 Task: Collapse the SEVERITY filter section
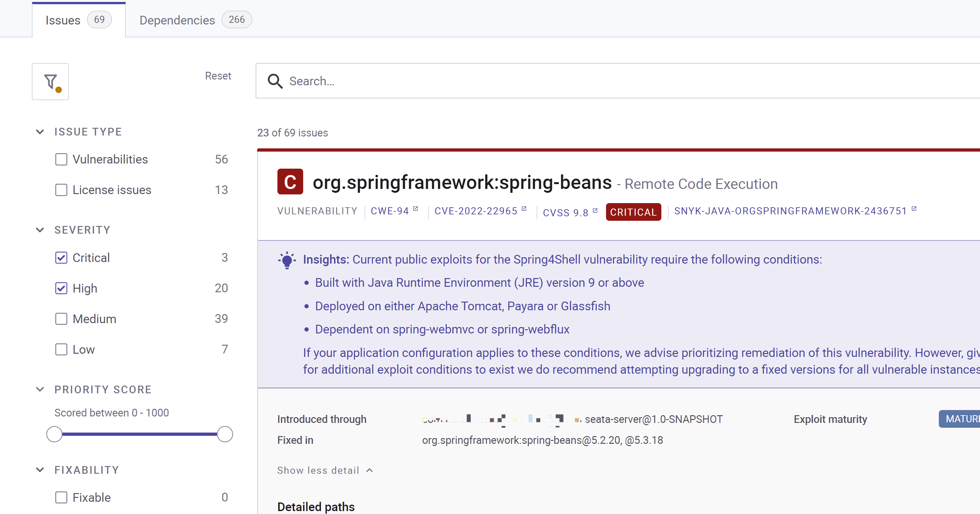pos(40,230)
